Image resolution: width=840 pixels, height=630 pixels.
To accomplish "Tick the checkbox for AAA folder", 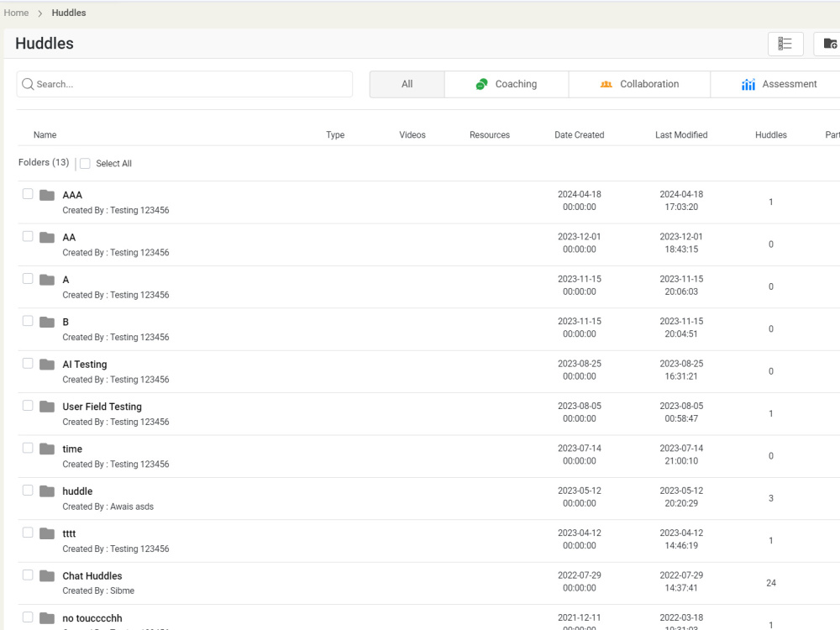I will (x=28, y=194).
